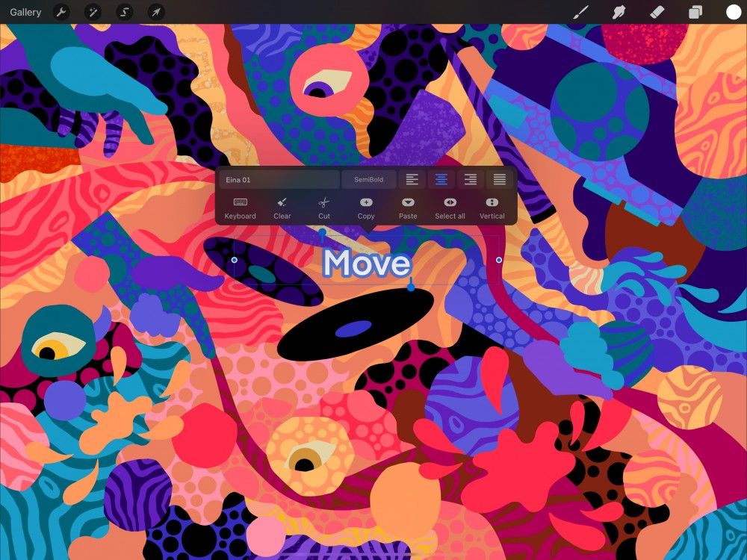Select all text in the box

(450, 207)
